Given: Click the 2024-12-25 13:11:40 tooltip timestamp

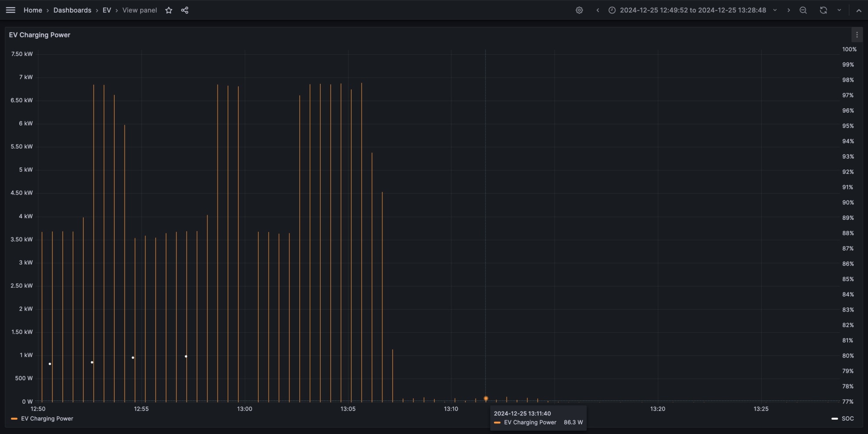Looking at the screenshot, I should pyautogui.click(x=522, y=414).
